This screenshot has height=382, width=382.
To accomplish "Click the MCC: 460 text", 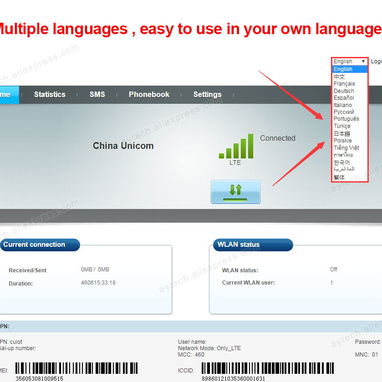I will [191, 354].
